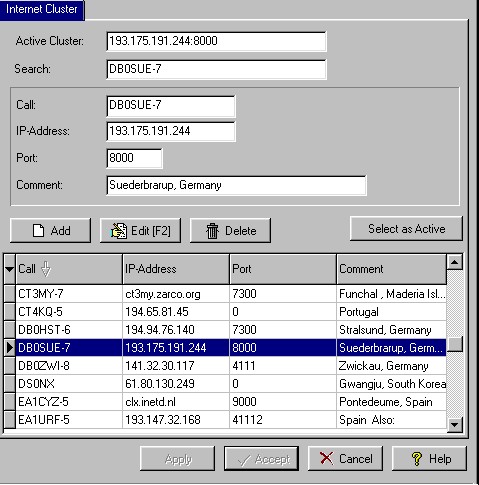Focus the Call input field
Viewport: 479px width, 485px height.
coord(171,106)
